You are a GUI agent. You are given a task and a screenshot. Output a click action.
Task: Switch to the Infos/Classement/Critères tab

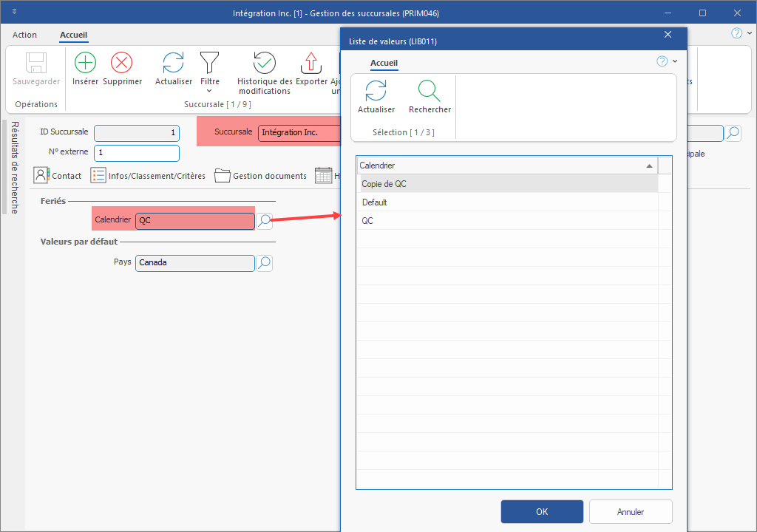(147, 176)
